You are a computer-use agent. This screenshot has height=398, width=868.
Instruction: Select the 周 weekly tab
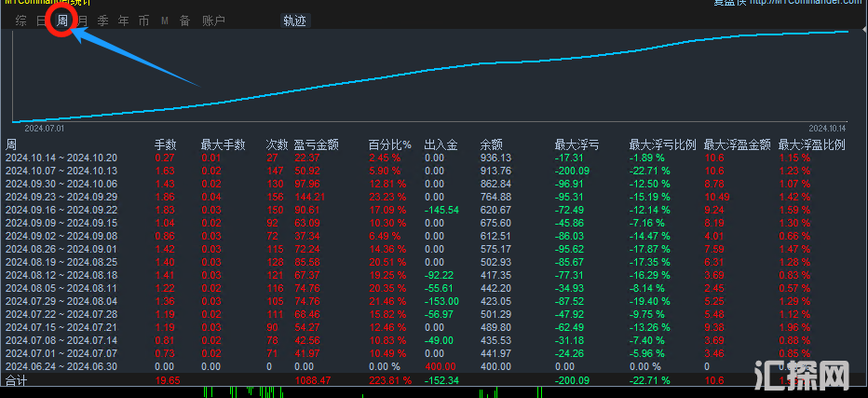[x=61, y=21]
